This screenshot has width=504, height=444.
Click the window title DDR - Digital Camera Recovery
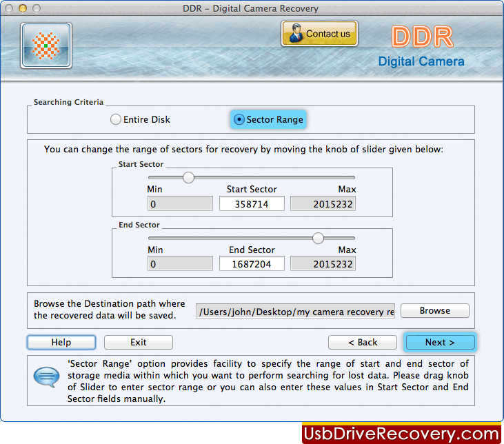250,8
